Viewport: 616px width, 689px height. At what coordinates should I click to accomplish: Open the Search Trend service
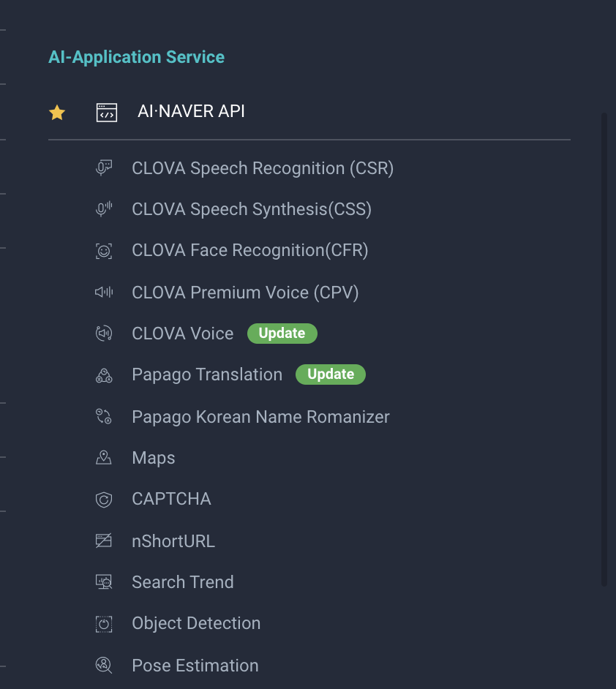coord(183,582)
